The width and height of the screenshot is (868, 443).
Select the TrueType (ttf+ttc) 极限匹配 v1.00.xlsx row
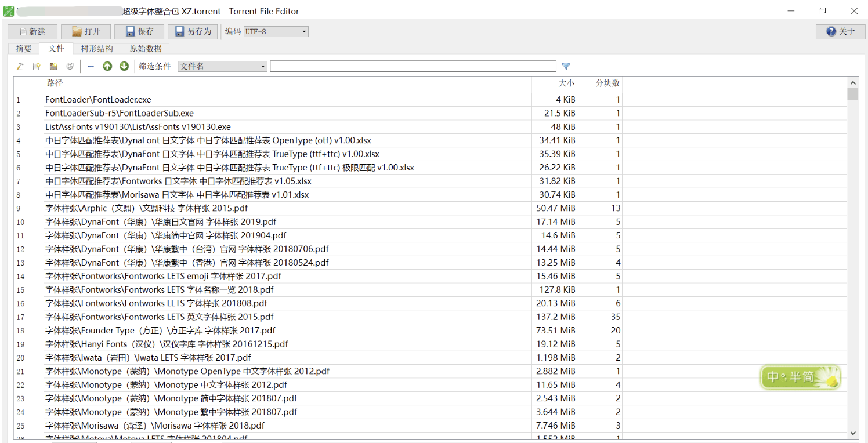431,168
